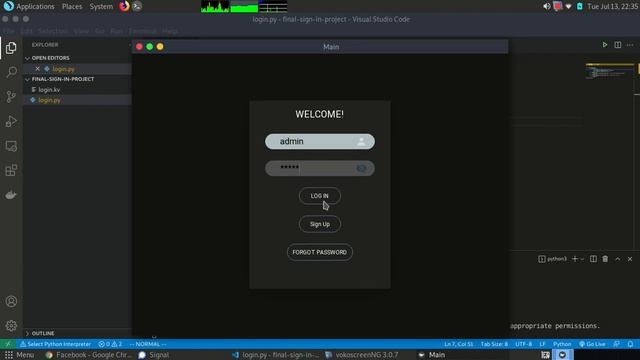Switch to Facebook - Google Chrome taskbar window
The width and height of the screenshot is (640, 360).
(x=88, y=355)
